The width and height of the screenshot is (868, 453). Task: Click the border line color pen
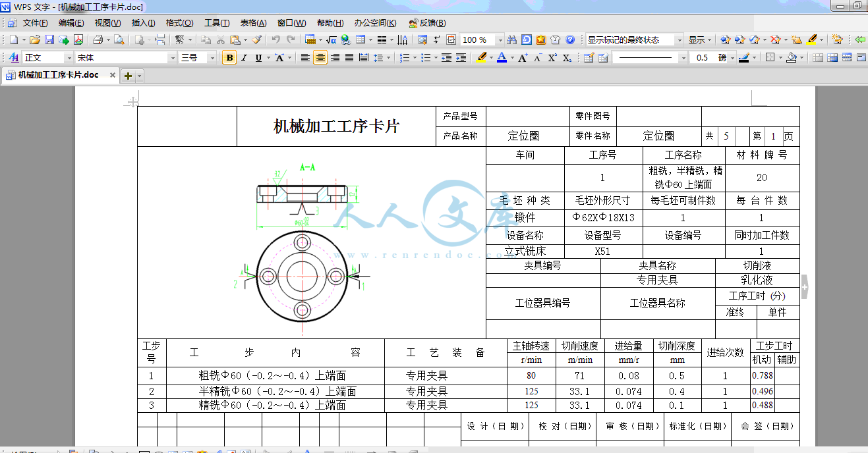(x=744, y=58)
